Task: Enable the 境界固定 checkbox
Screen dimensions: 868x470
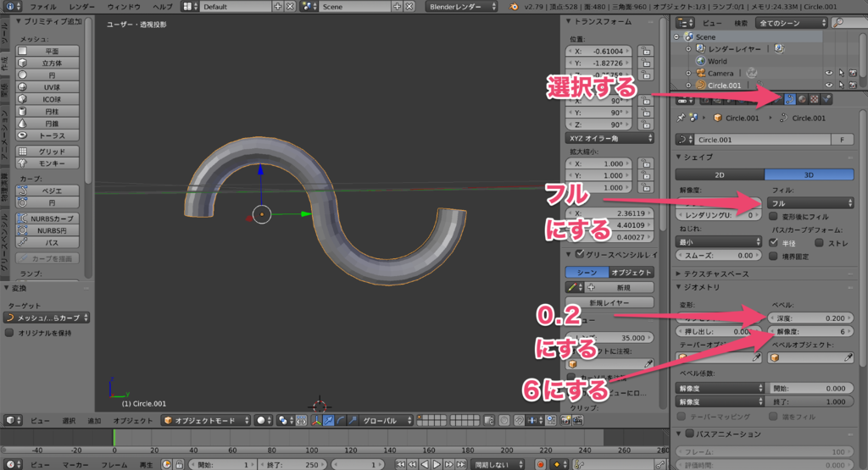Action: pos(773,256)
